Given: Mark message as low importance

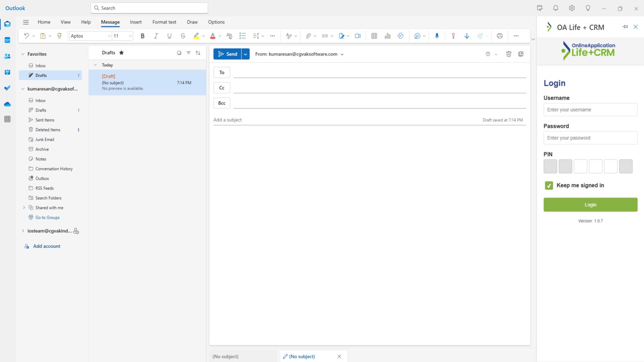Looking at the screenshot, I should click(x=467, y=36).
